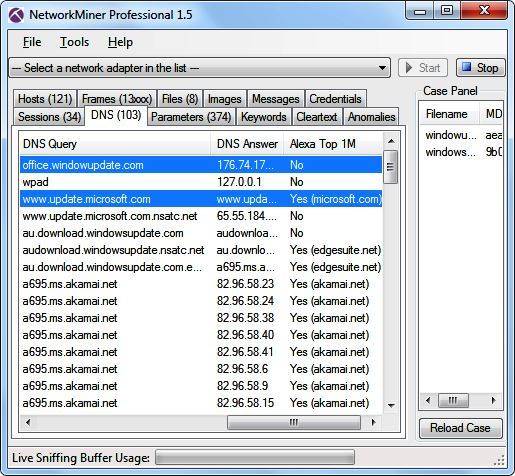This screenshot has height=476, width=515.
Task: Switch to the Parameters (374) tab
Action: click(x=191, y=117)
